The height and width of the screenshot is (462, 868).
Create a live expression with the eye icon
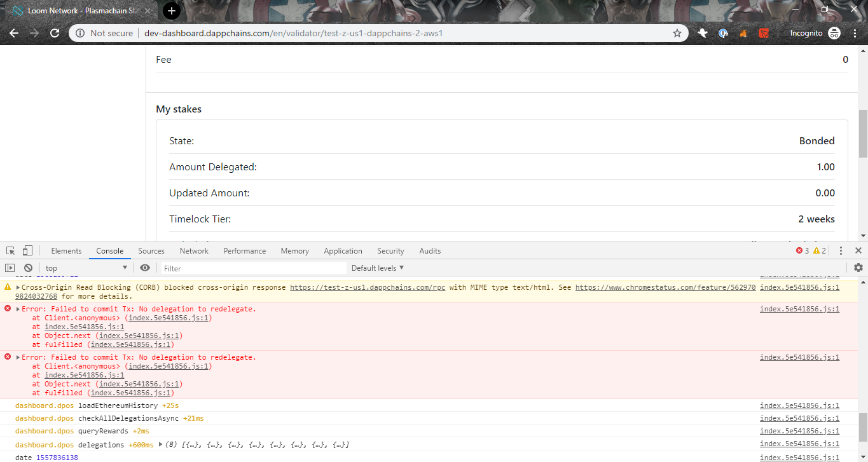[x=145, y=268]
